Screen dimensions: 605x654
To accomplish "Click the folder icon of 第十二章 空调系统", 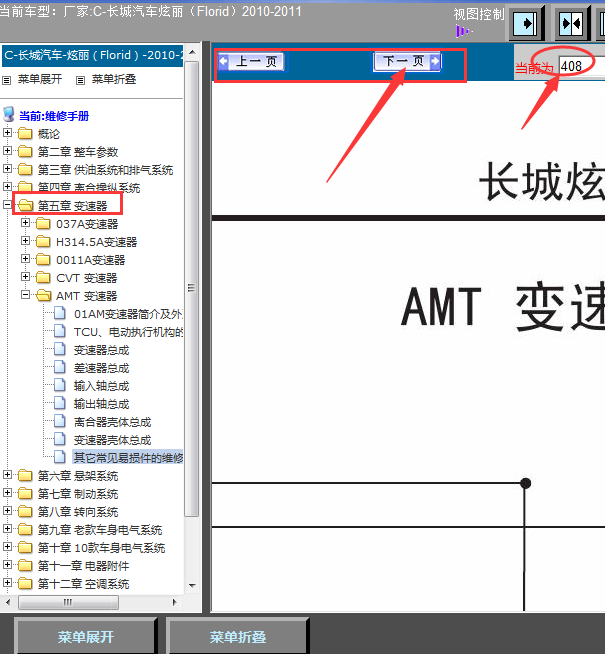I will (25, 583).
